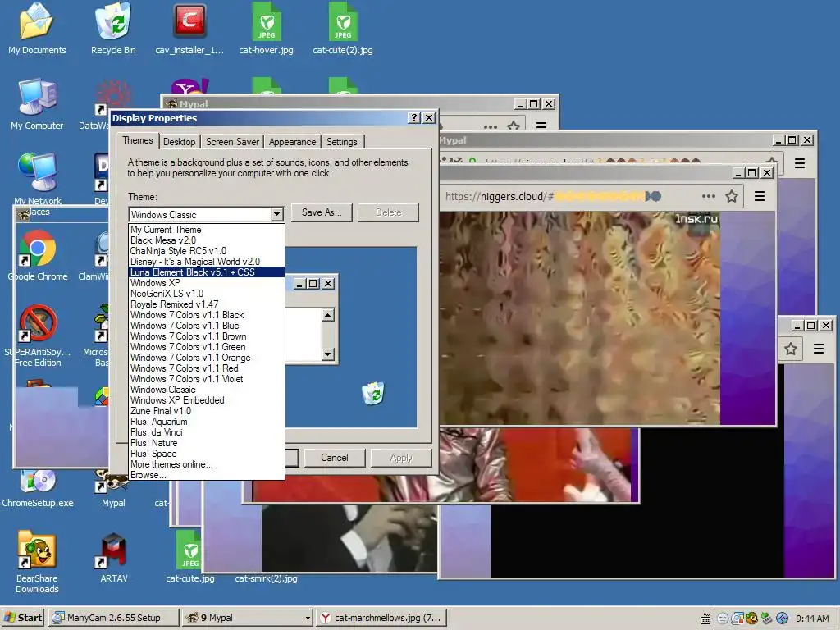
Task: Open hamburger menu in small right-side Mypal window
Action: (819, 349)
